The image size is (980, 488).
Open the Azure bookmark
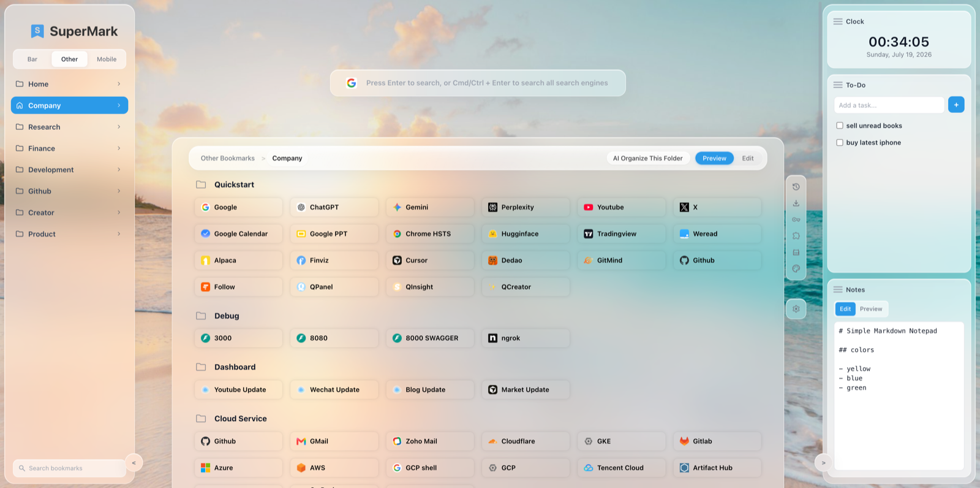[x=239, y=467]
